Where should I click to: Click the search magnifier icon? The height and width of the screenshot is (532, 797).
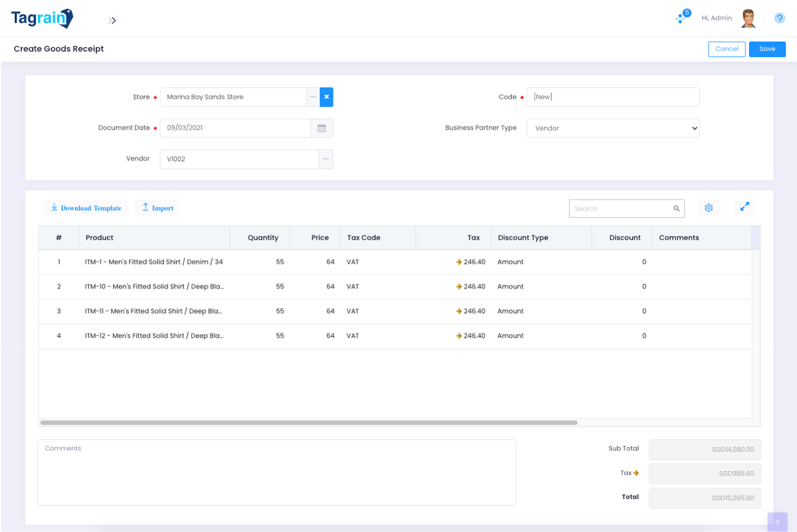click(677, 209)
